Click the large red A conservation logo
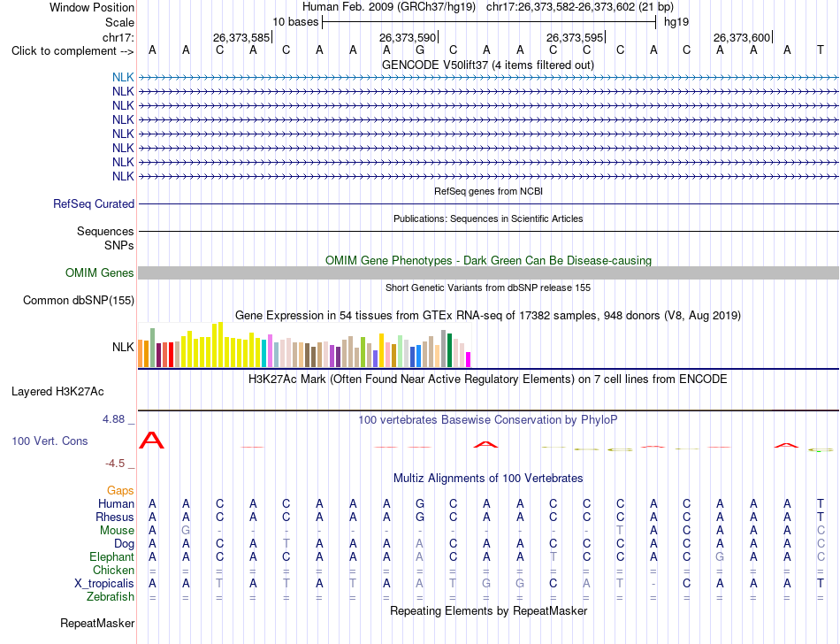The image size is (840, 644). pos(151,441)
